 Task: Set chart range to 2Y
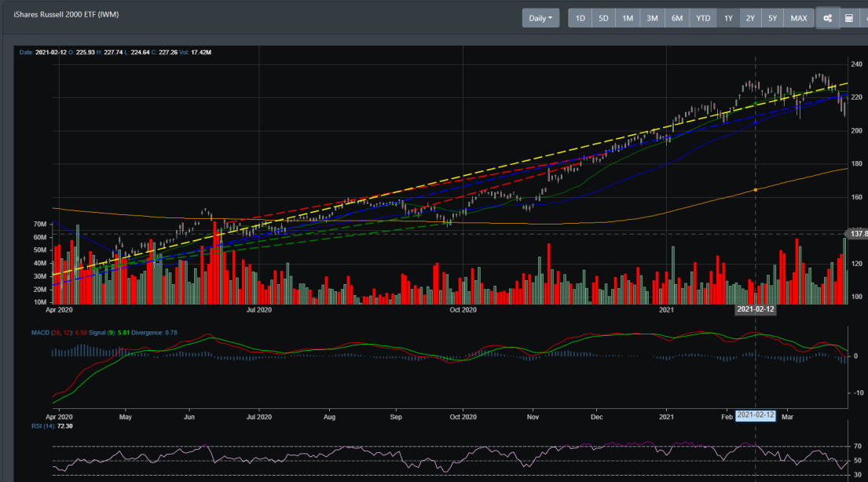(x=750, y=18)
